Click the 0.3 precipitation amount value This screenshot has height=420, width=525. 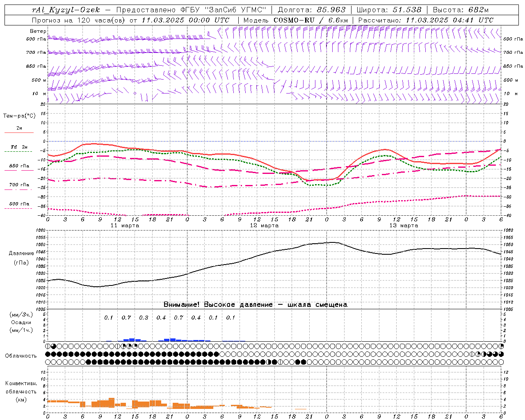point(144,317)
